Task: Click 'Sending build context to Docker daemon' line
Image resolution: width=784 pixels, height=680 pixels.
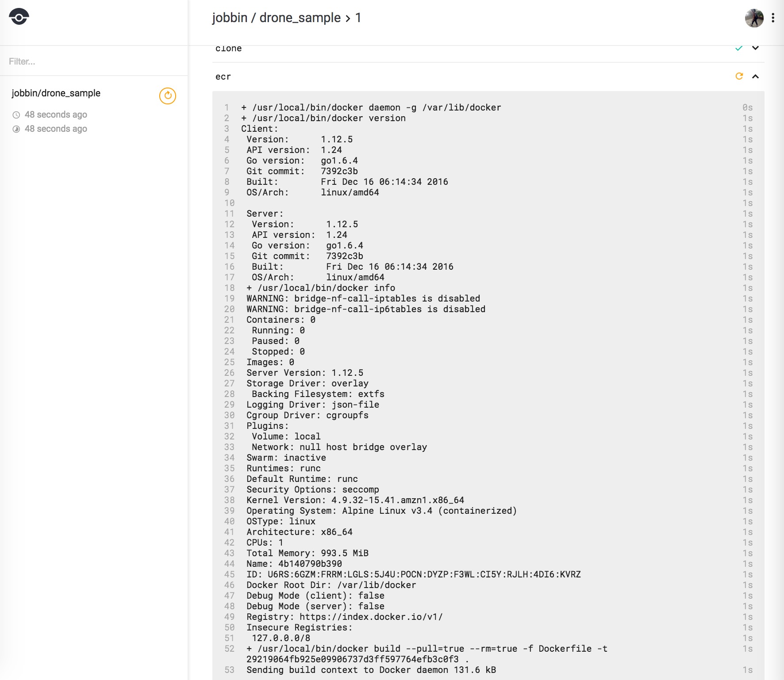Action: tap(371, 670)
